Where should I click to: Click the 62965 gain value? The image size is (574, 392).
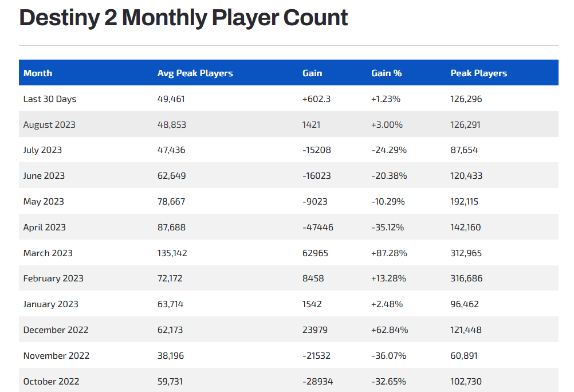[x=315, y=253]
